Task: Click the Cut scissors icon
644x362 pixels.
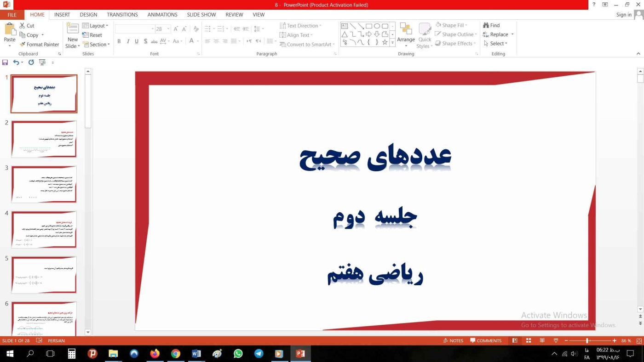Action: tap(22, 26)
